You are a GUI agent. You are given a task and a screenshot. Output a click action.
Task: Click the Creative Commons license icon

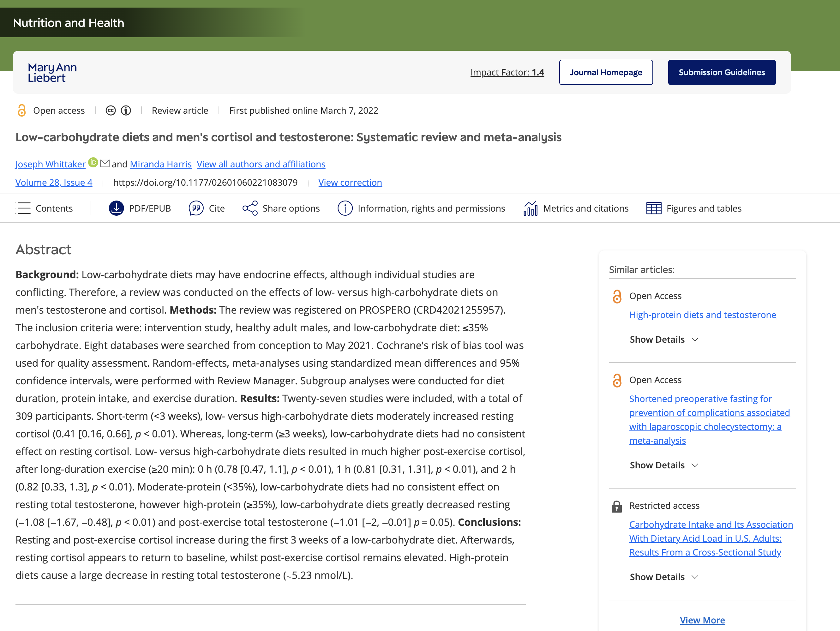click(x=111, y=111)
